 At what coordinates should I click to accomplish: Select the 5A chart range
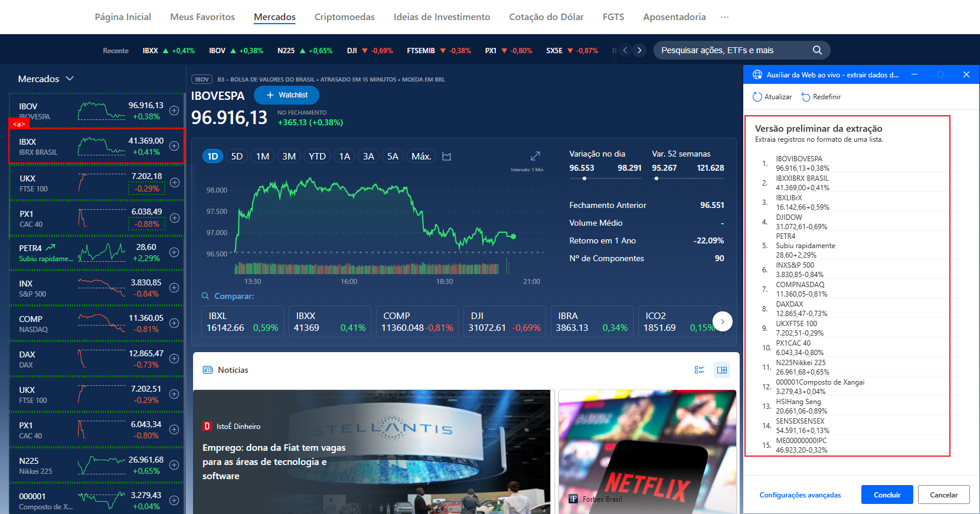(393, 157)
